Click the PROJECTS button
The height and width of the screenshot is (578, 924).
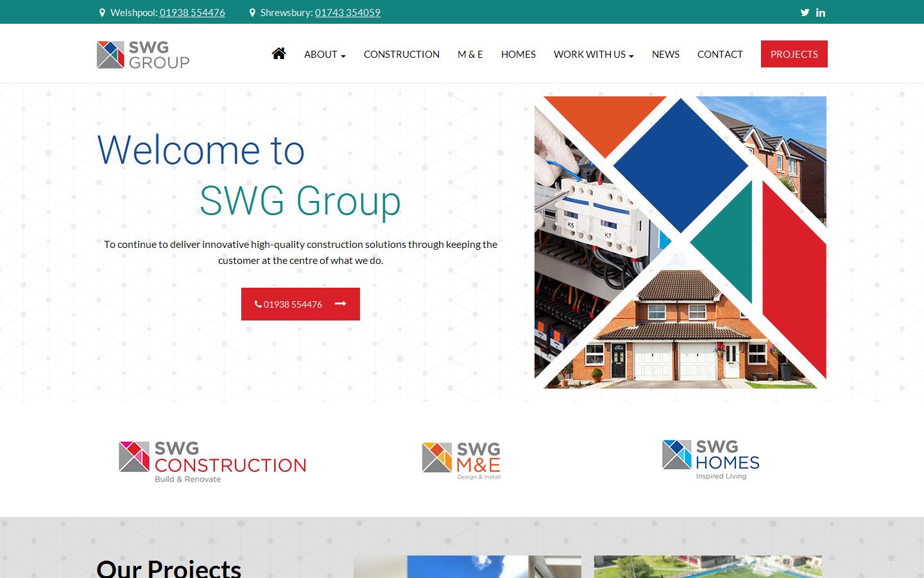click(x=794, y=54)
